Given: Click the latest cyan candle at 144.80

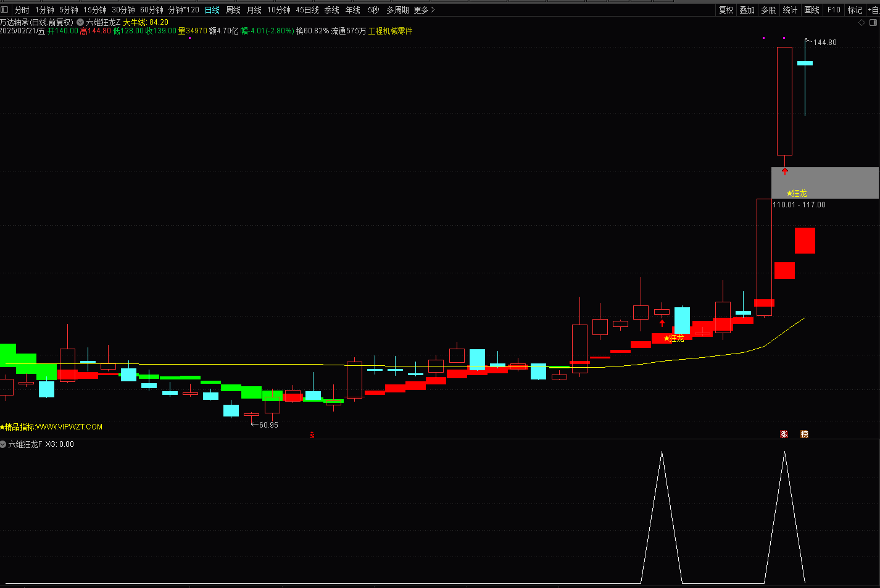Looking at the screenshot, I should (805, 63).
